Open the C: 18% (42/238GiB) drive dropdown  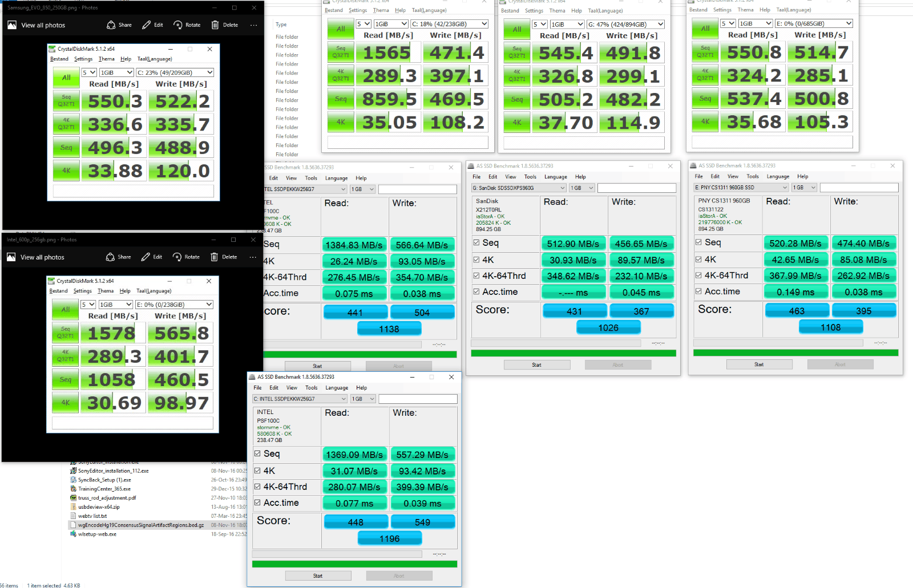[450, 24]
